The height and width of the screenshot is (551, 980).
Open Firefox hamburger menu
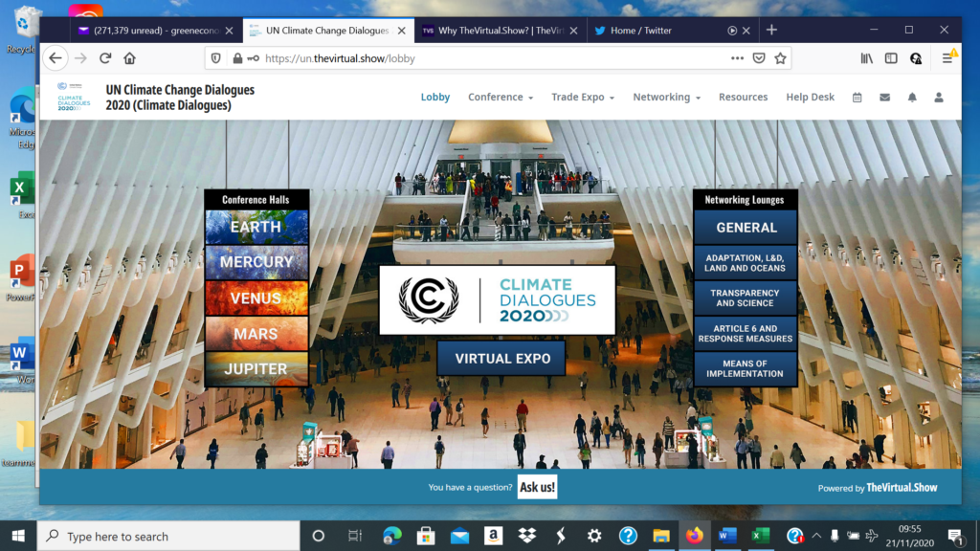point(947,58)
